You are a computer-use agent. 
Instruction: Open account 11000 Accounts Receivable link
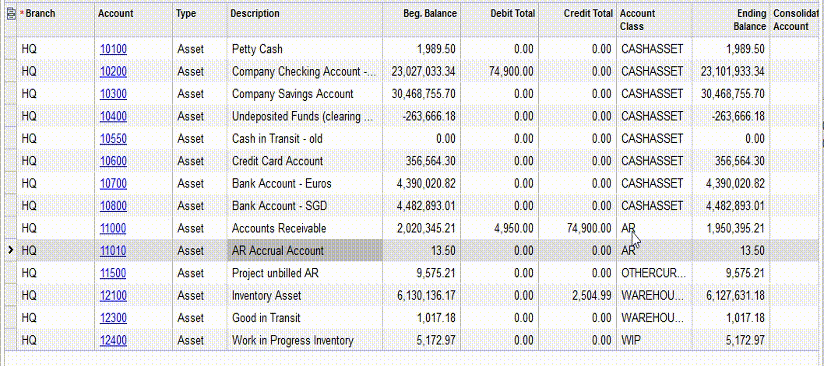[x=114, y=228]
